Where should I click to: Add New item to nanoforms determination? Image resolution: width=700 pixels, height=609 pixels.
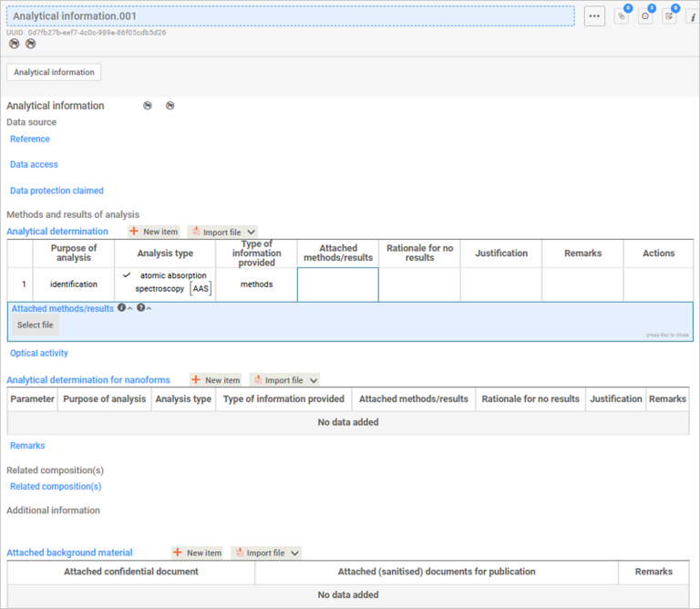coord(216,380)
